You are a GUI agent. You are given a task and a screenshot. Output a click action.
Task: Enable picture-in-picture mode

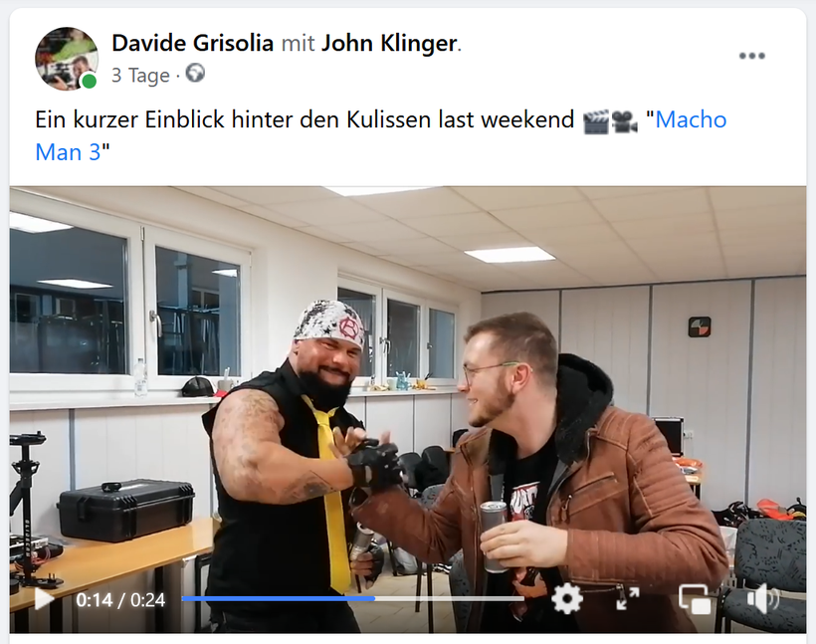pyautogui.click(x=695, y=599)
